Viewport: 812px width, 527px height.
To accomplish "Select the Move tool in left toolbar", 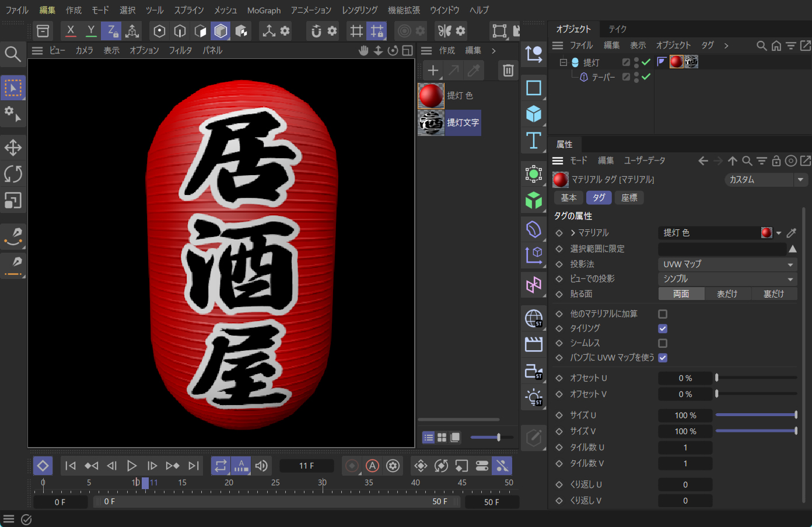I will point(13,147).
